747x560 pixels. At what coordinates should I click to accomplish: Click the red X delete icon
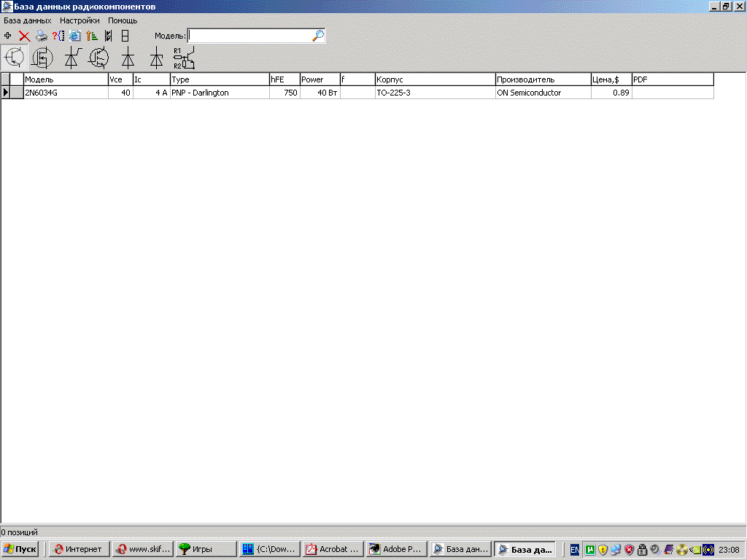click(x=24, y=36)
